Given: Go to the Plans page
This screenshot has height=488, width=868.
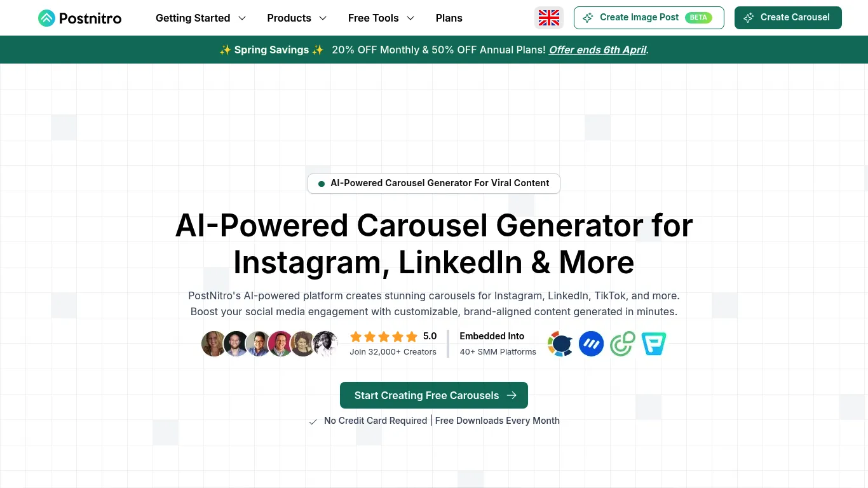Looking at the screenshot, I should [449, 18].
